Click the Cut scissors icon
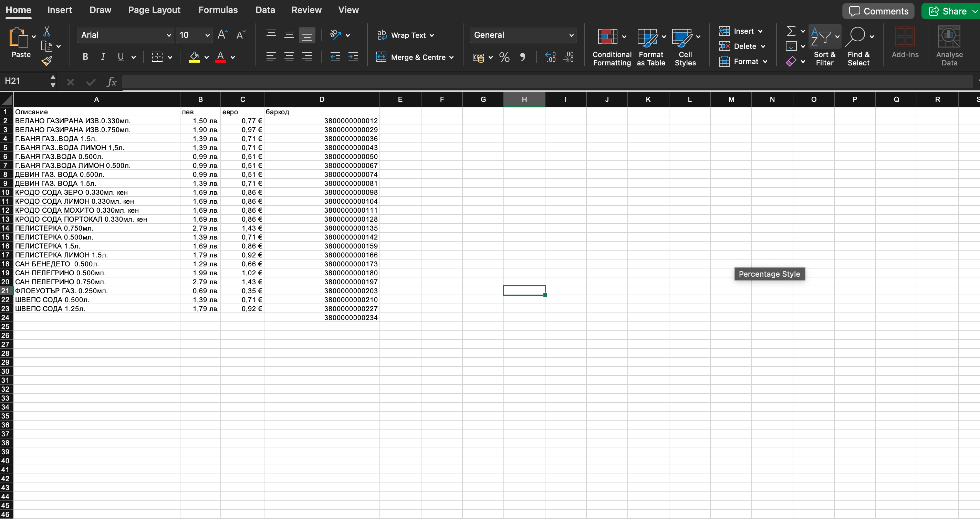Screen dimensions: 980x519 pyautogui.click(x=47, y=31)
